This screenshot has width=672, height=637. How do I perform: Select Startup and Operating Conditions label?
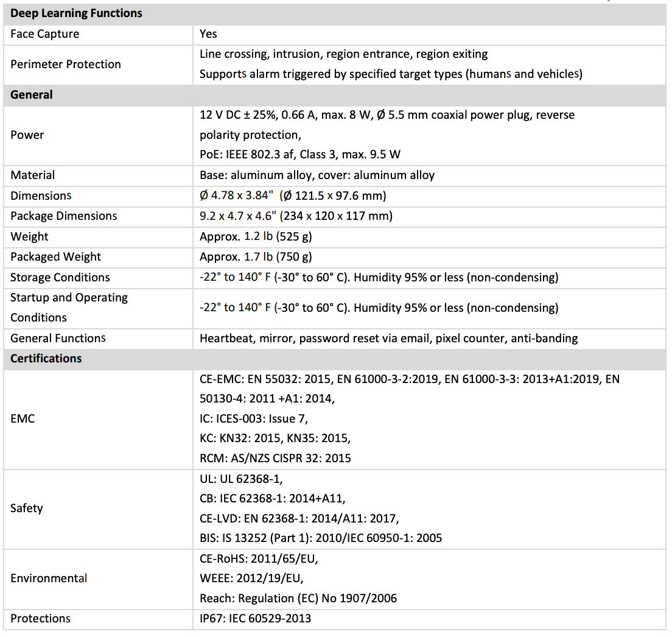[x=69, y=308]
